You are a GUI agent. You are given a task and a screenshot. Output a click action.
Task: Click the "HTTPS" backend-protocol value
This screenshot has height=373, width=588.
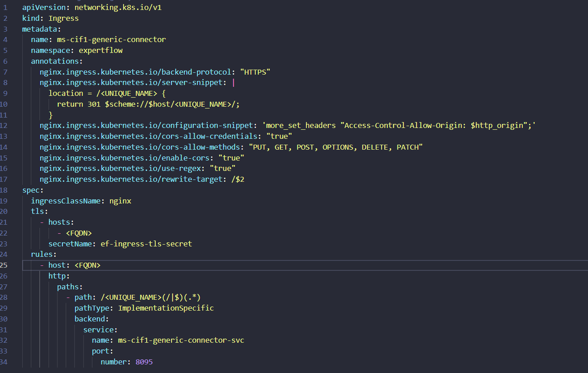tap(255, 72)
